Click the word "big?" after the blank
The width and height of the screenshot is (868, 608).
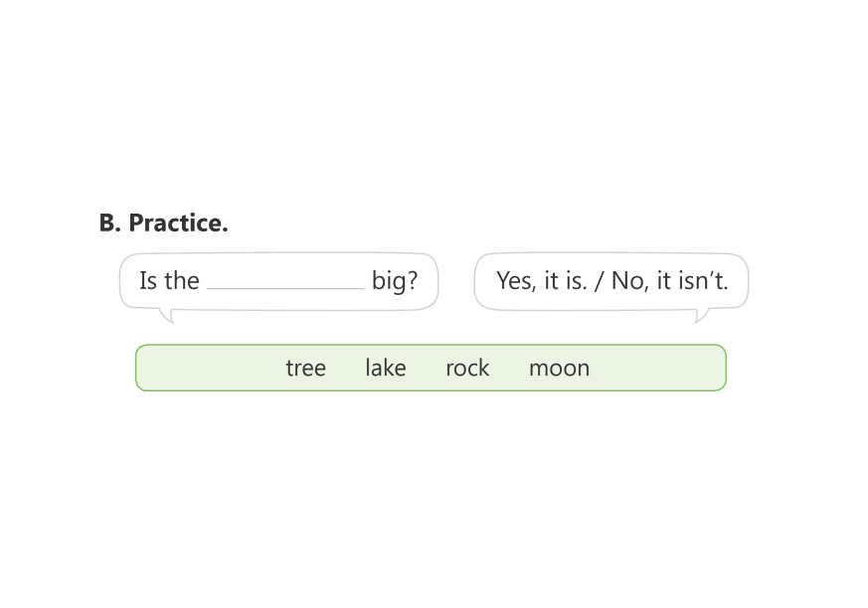pos(395,281)
